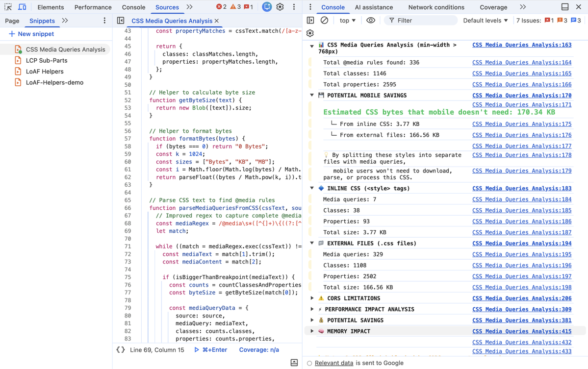Activate the inspect element picker icon

[x=8, y=7]
